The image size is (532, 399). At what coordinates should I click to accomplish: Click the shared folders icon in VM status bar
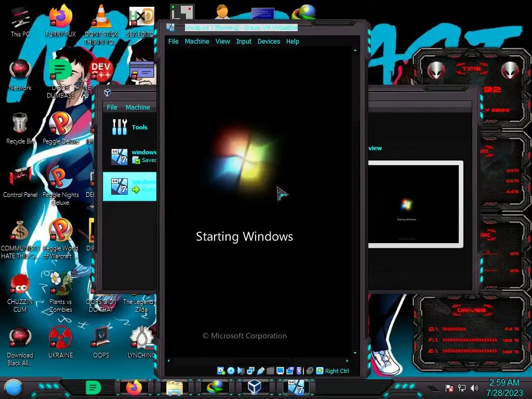[x=270, y=371]
